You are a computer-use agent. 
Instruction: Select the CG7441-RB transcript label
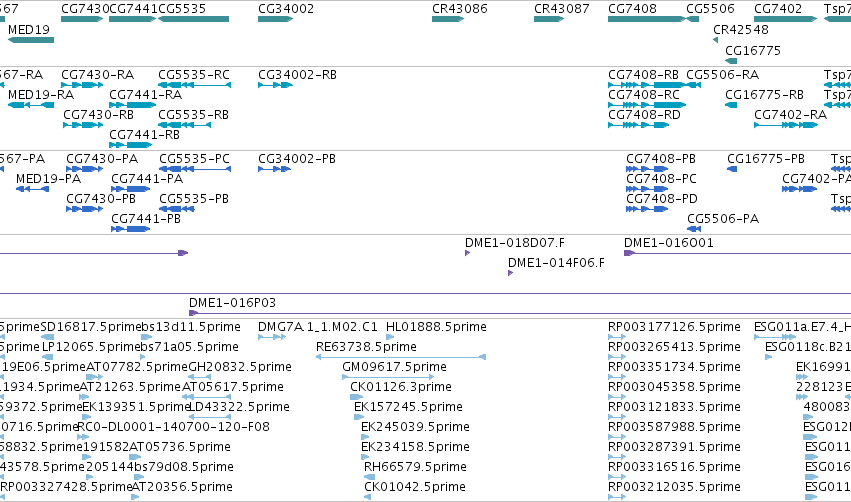(x=144, y=135)
